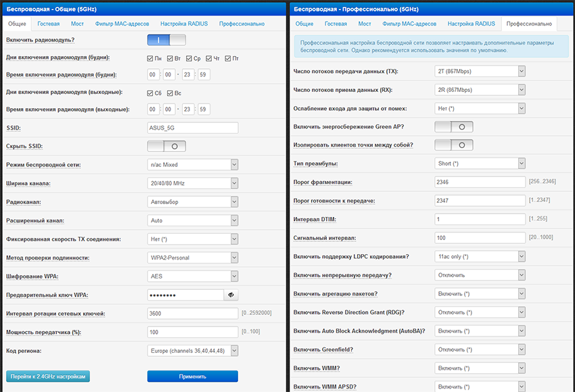Image resolution: width=575 pixels, height=392 pixels.
Task: Go to 2.4GHz settings button
Action: (x=48, y=376)
